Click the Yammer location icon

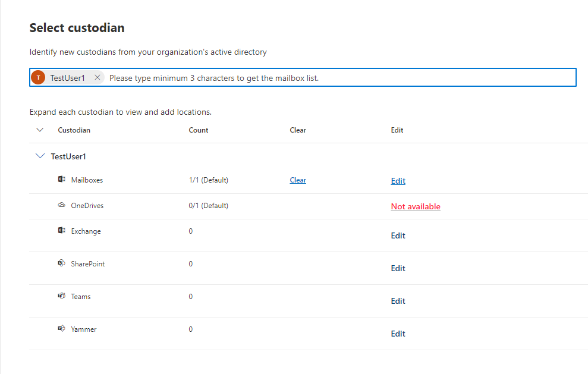61,329
